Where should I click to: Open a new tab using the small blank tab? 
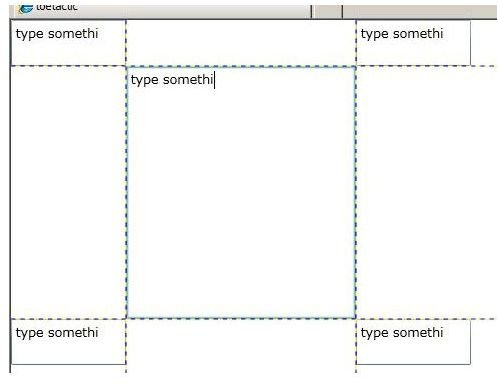[x=327, y=11]
